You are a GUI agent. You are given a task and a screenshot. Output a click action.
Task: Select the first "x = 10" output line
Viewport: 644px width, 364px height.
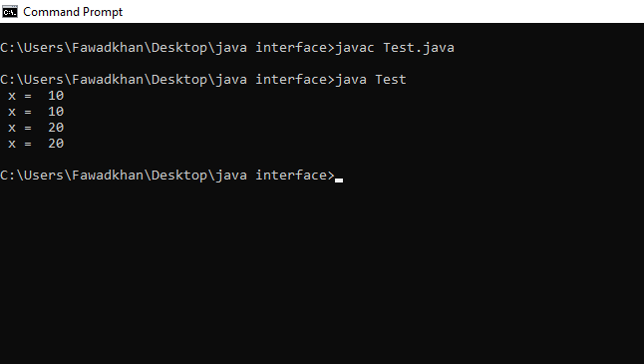click(36, 96)
